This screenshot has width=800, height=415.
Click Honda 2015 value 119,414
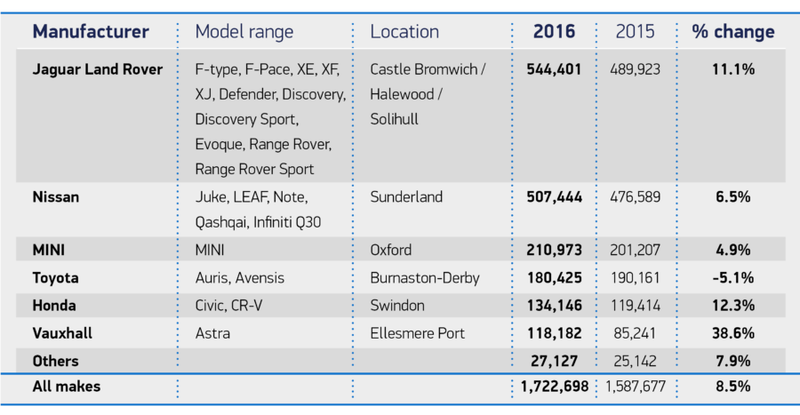click(x=635, y=306)
